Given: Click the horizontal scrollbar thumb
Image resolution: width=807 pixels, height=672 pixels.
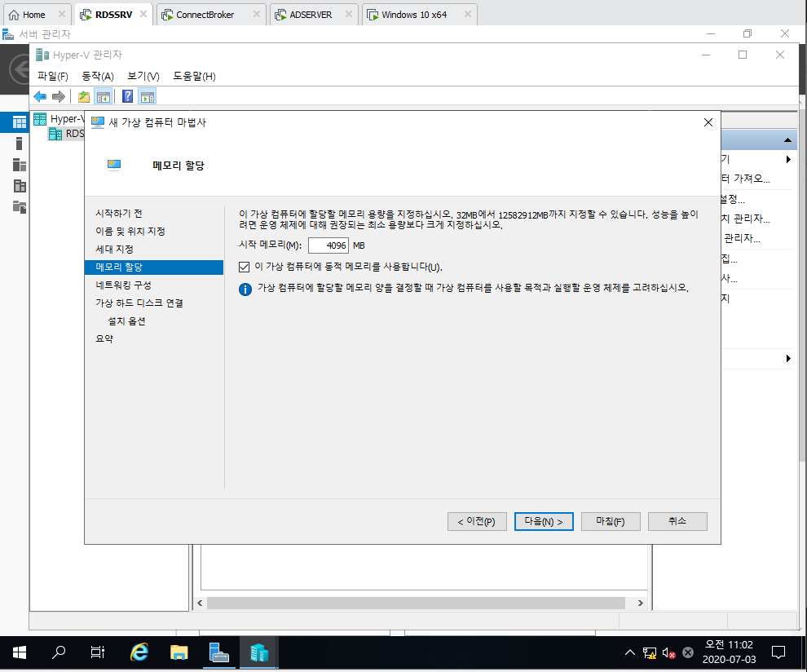Looking at the screenshot, I should coord(416,603).
